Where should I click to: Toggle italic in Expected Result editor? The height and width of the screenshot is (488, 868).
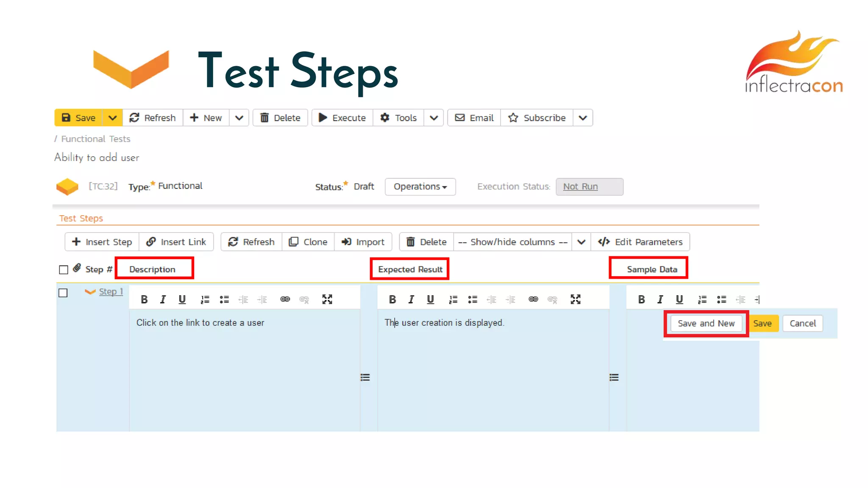click(411, 299)
